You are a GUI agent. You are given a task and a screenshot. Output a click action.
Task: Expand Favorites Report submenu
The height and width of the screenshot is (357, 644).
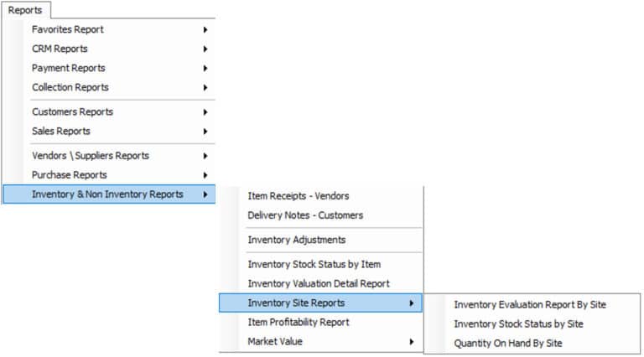coord(68,29)
